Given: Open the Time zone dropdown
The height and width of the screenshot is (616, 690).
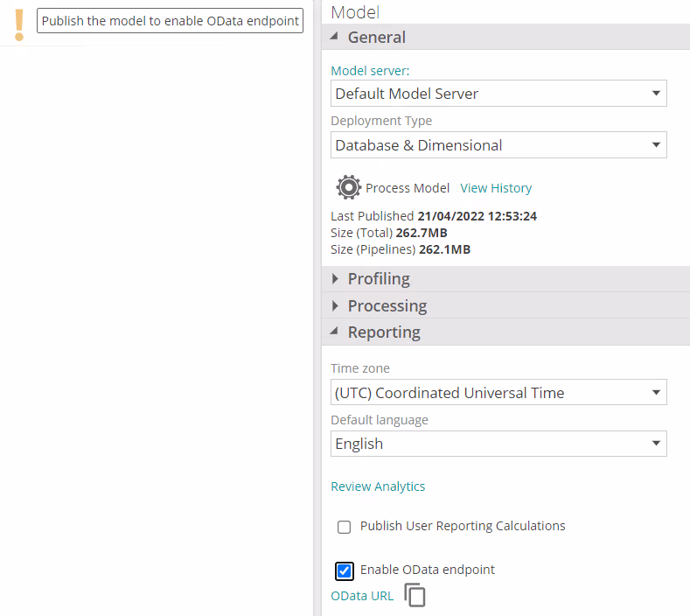Looking at the screenshot, I should (498, 393).
